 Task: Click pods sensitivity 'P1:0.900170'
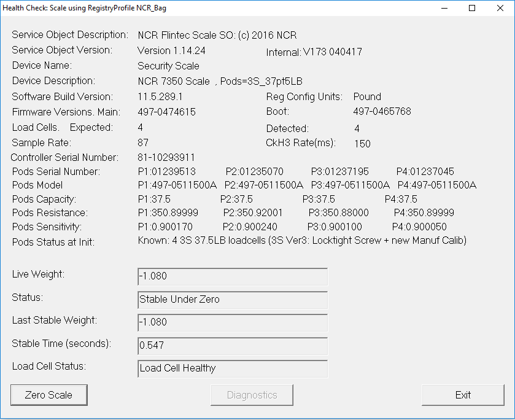165,227
